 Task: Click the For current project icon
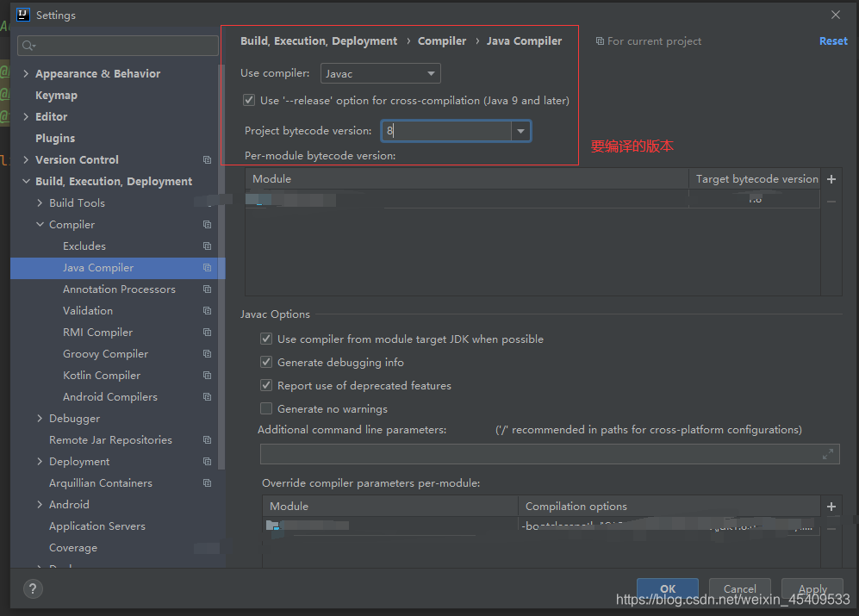[600, 41]
